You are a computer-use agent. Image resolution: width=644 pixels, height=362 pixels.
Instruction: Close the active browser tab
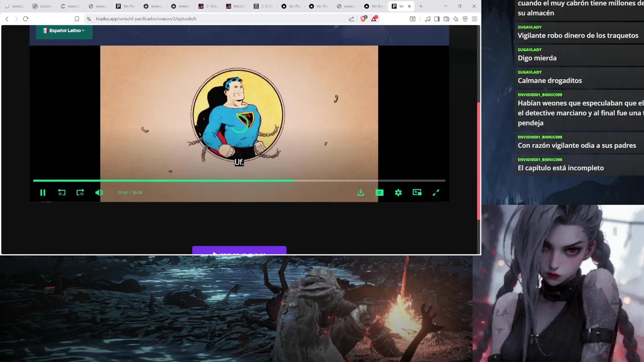tap(409, 6)
